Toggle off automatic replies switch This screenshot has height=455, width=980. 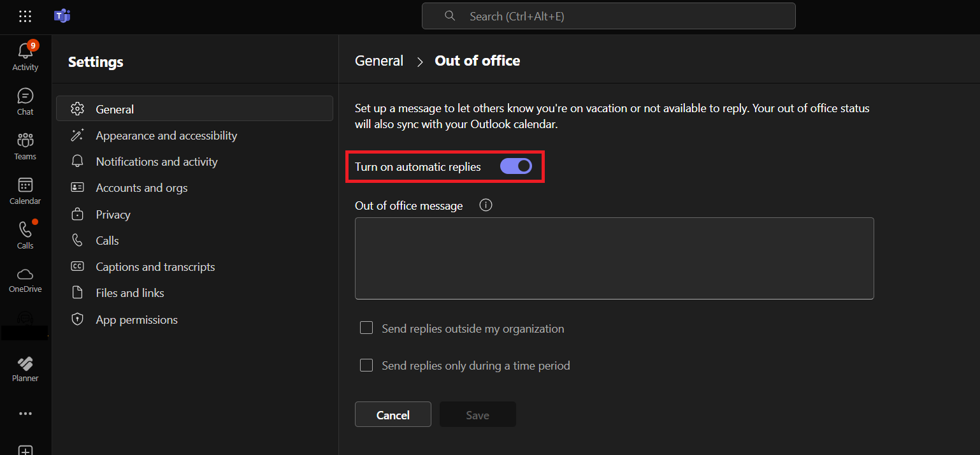pyautogui.click(x=516, y=166)
